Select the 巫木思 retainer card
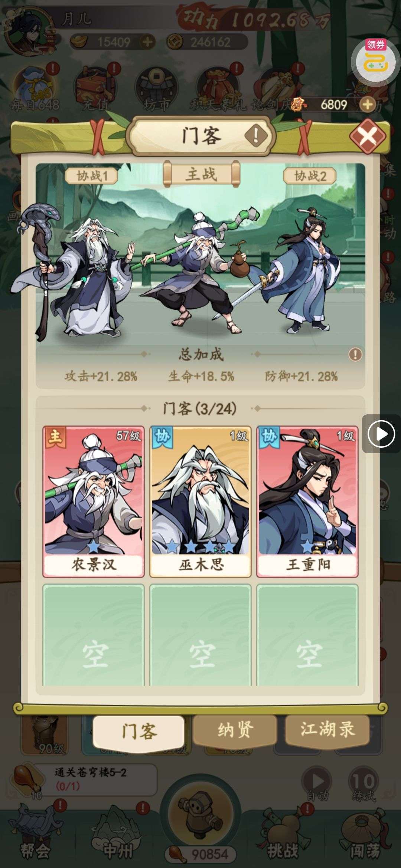This screenshot has width=401, height=868. pos(200,502)
